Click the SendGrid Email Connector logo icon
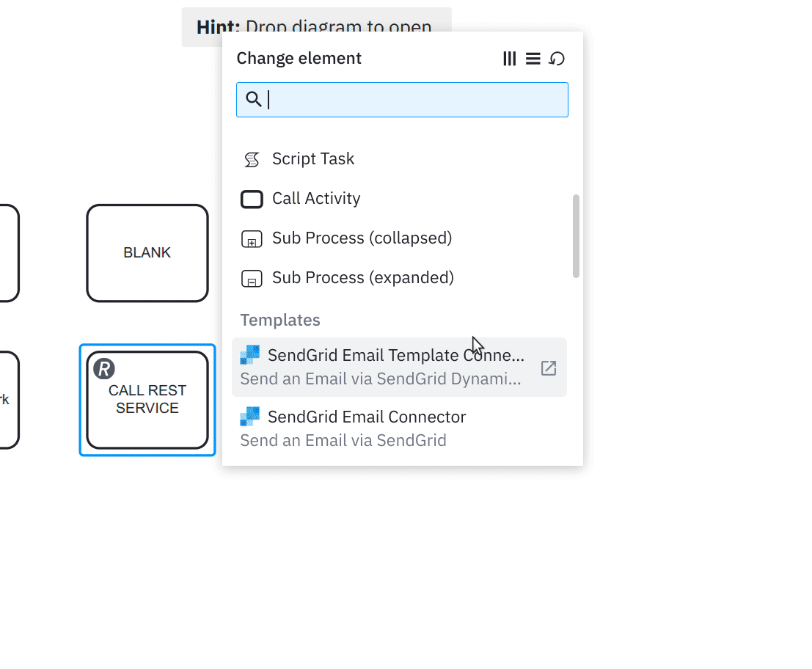 [249, 416]
